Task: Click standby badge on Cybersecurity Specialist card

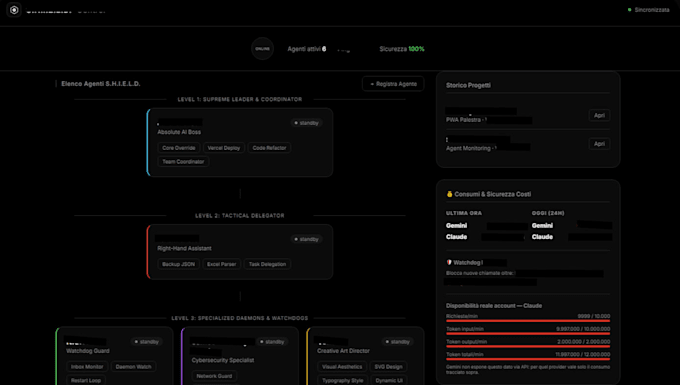Action: click(x=272, y=342)
